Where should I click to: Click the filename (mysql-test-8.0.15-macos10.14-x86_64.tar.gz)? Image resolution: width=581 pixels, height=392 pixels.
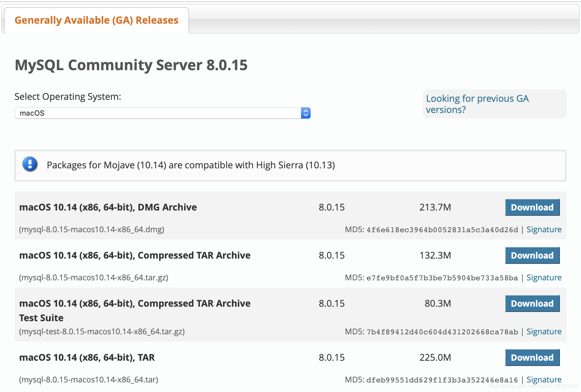coord(102,332)
